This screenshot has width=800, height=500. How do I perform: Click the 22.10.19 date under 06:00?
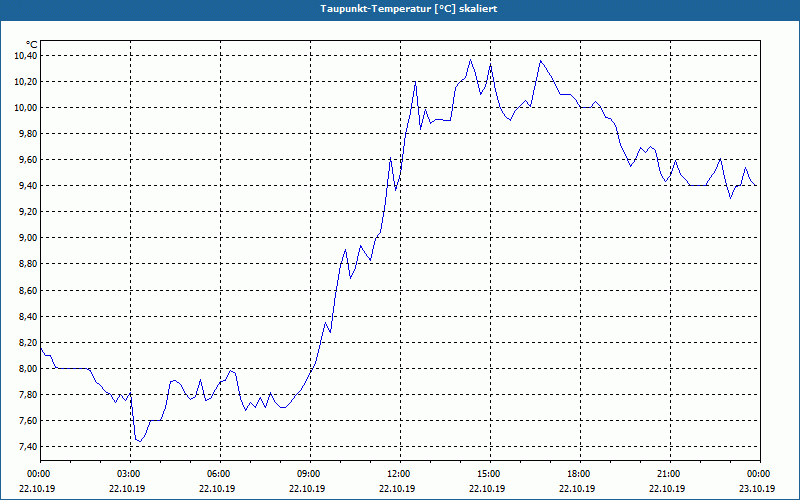click(x=218, y=488)
